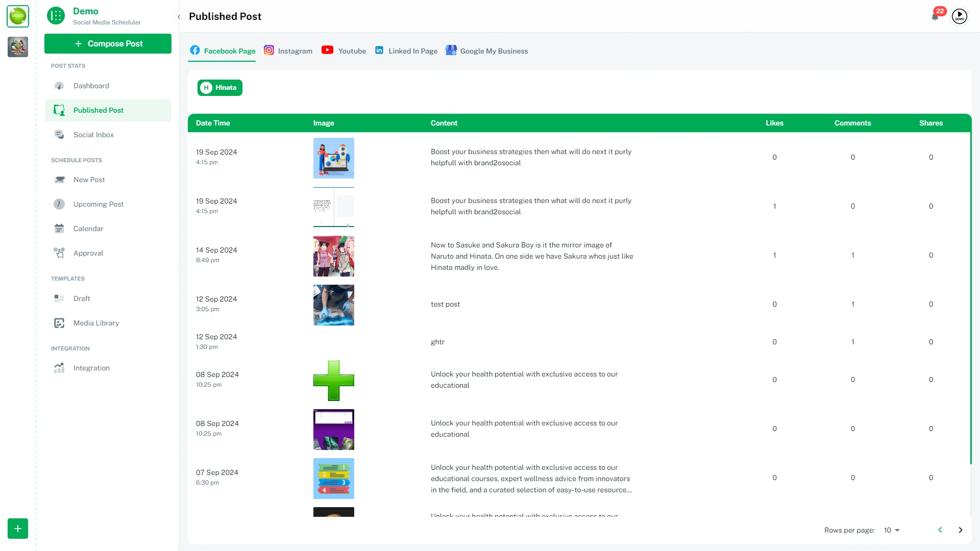Switch to the Facebook Page tab
The width and height of the screenshot is (980, 551).
point(222,51)
